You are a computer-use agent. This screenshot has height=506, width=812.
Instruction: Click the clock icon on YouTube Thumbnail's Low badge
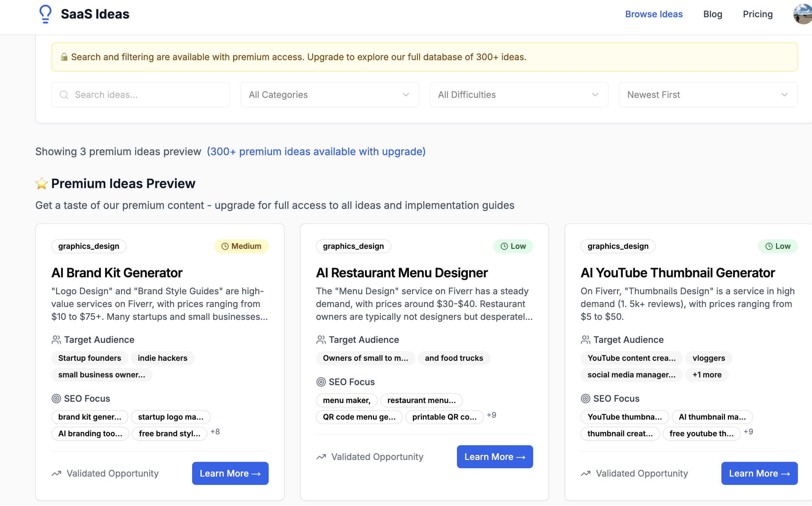(x=769, y=246)
